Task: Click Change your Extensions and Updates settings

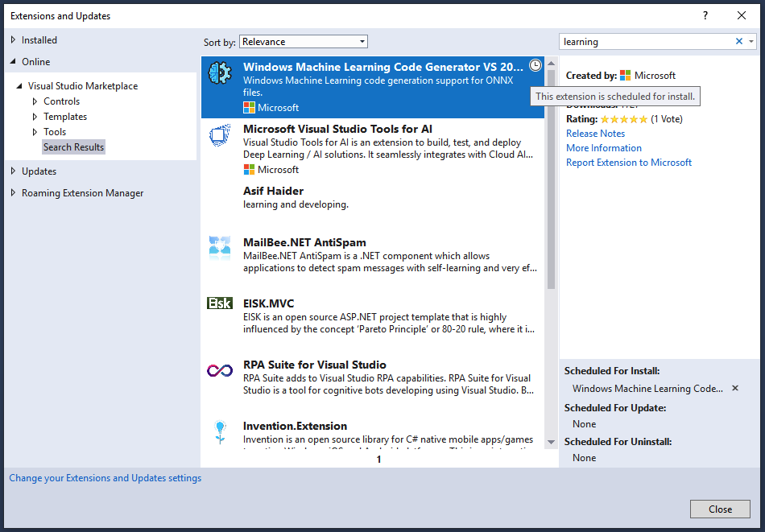Action: click(105, 477)
